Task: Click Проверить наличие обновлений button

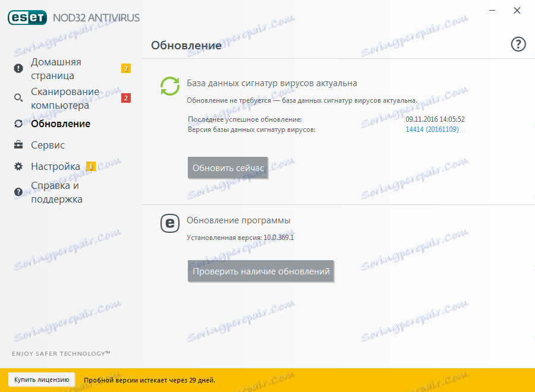Action: coord(261,271)
